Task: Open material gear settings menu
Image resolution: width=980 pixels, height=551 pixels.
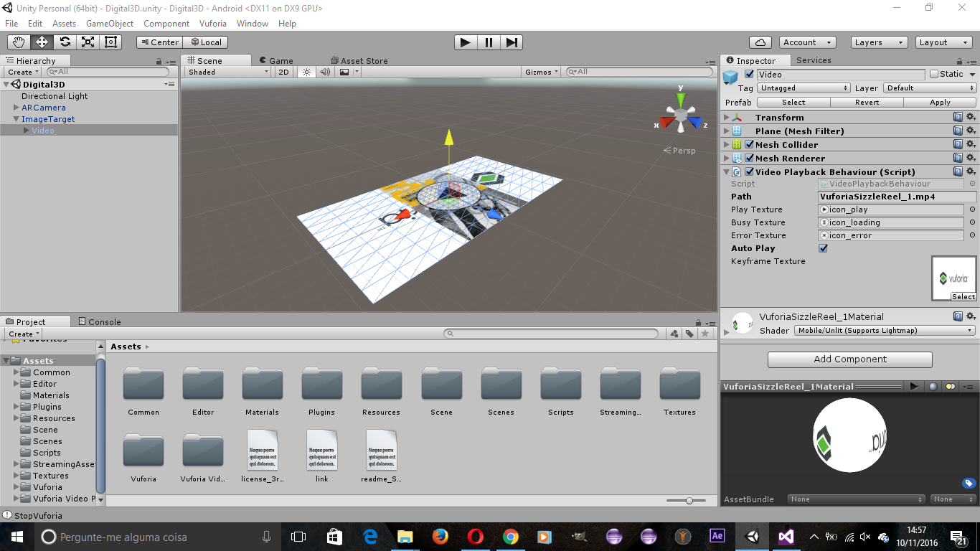Action: coord(971,316)
